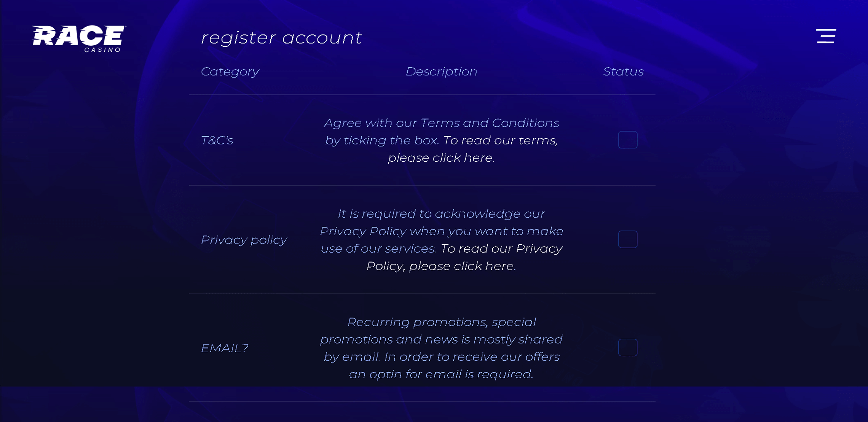This screenshot has width=868, height=422.
Task: Click the EMAIL? category label
Action: tap(225, 348)
